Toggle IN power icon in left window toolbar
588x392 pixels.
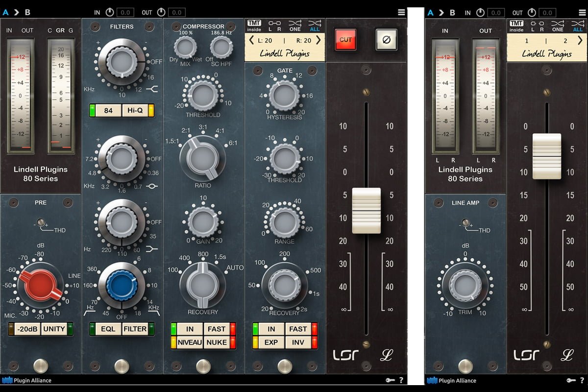pyautogui.click(x=109, y=12)
